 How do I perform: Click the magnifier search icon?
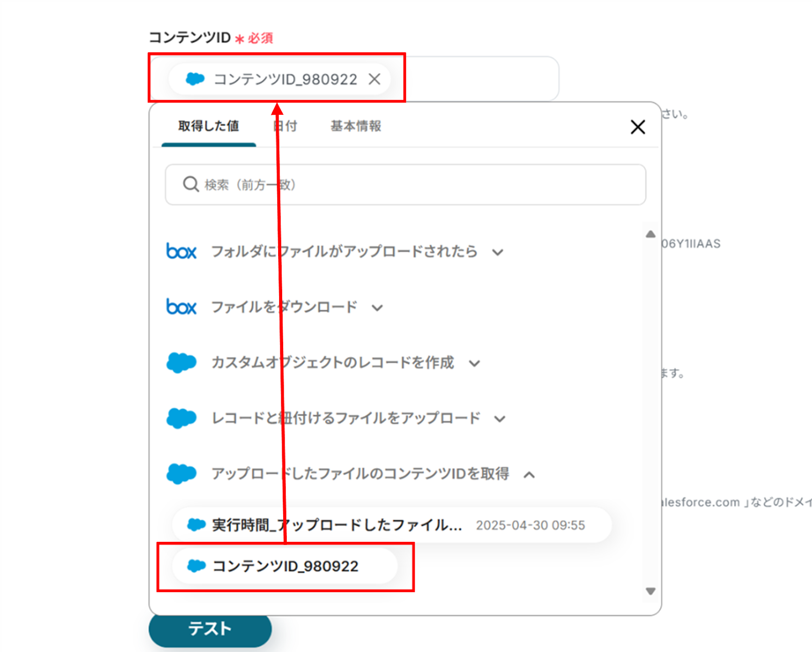[191, 184]
